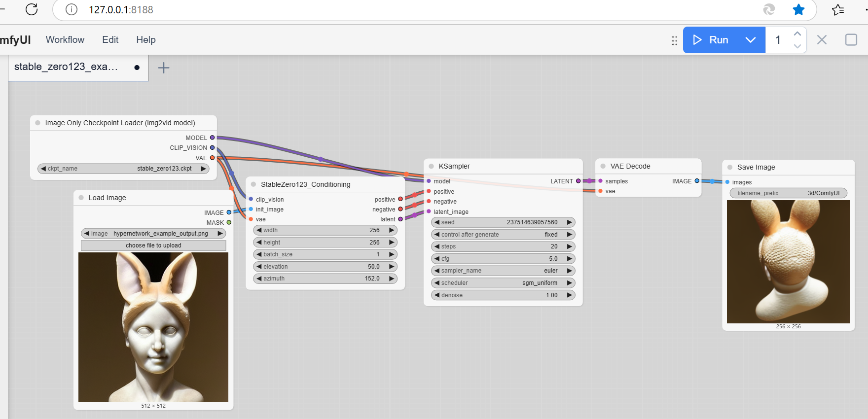Click choose file to upload button
Image resolution: width=868 pixels, height=419 pixels.
point(153,245)
